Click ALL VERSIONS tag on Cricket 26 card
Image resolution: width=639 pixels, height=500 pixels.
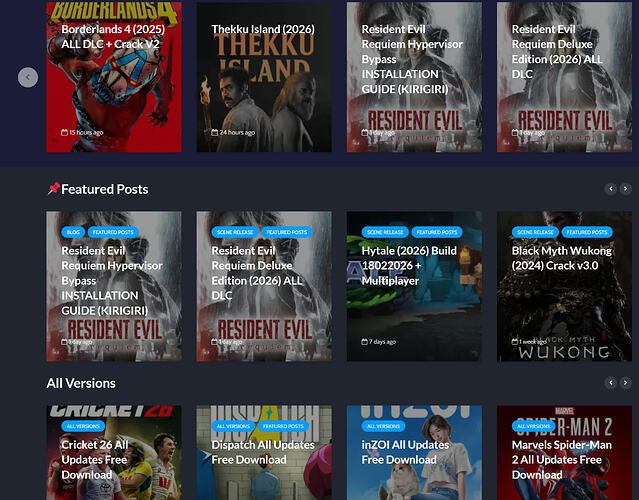click(83, 426)
